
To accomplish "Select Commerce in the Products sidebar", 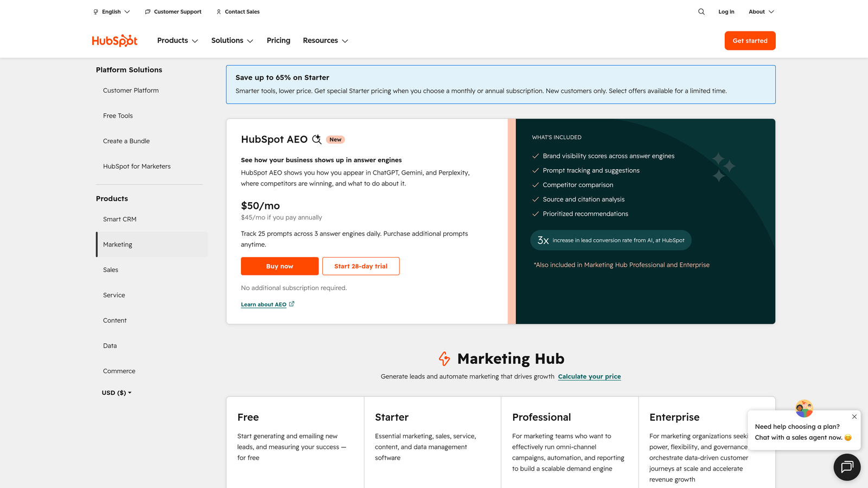I will click(119, 371).
